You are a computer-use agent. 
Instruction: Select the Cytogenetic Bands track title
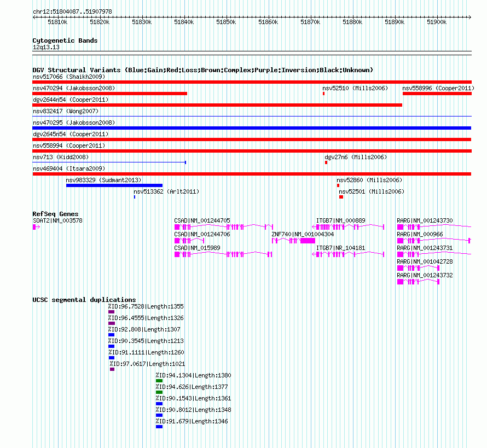(65, 40)
